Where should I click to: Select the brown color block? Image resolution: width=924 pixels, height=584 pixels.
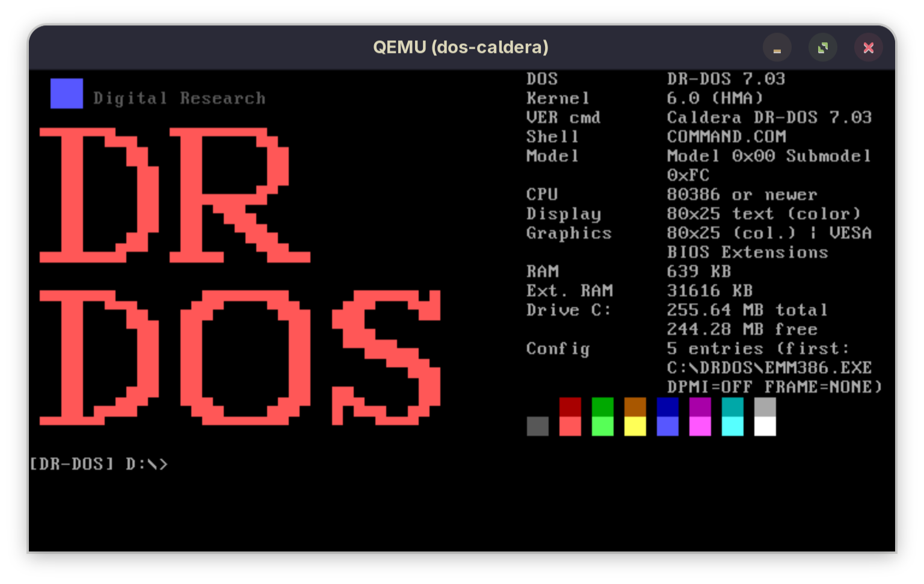tap(635, 407)
